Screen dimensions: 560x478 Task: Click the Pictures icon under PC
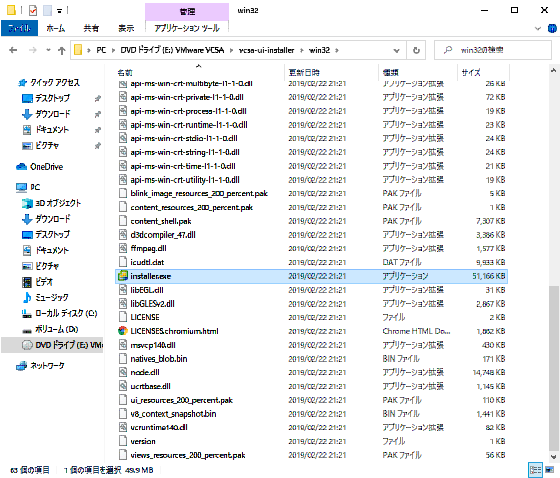tap(27, 266)
